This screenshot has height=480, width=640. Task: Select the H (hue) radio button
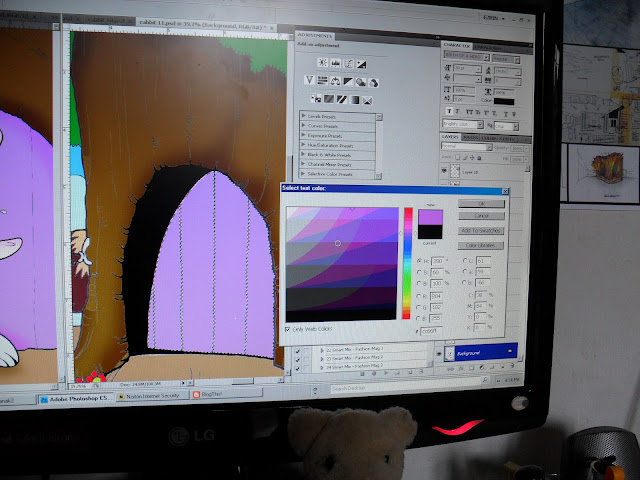click(x=419, y=260)
